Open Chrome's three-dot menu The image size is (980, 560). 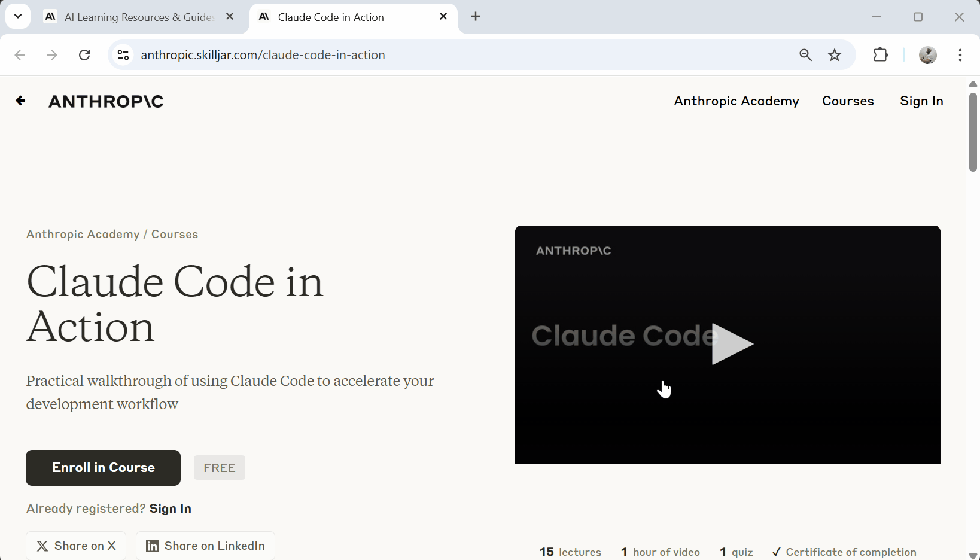960,55
